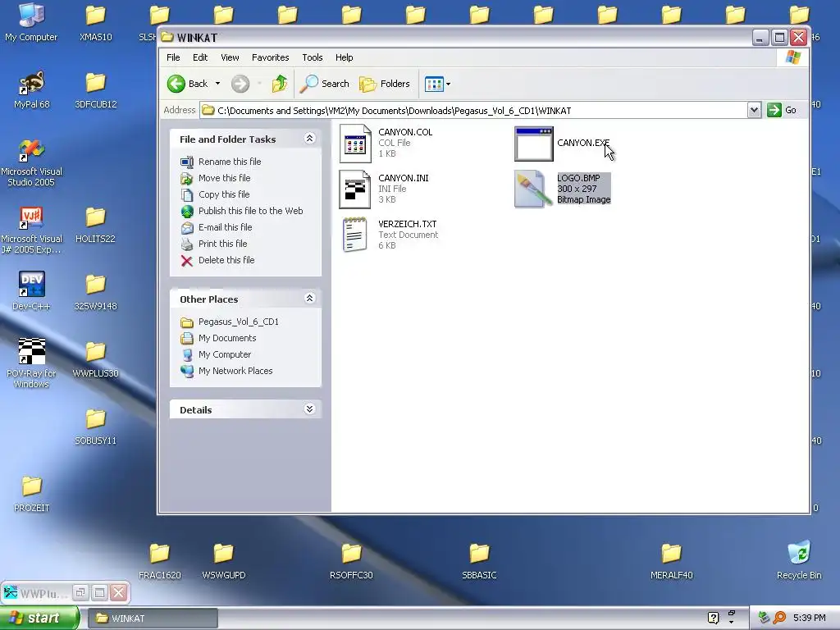Viewport: 840px width, 630px height.
Task: Click the Views toolbar icon
Action: point(434,84)
